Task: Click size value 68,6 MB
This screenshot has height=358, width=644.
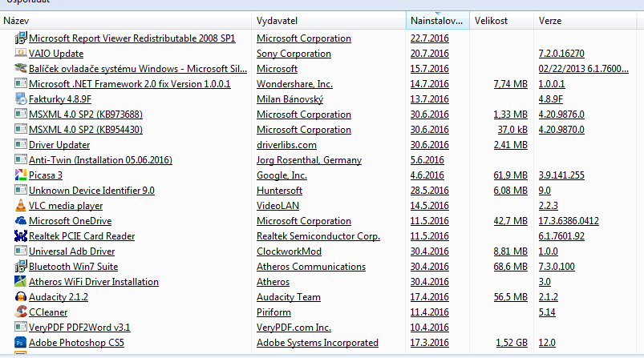Action: (510, 266)
